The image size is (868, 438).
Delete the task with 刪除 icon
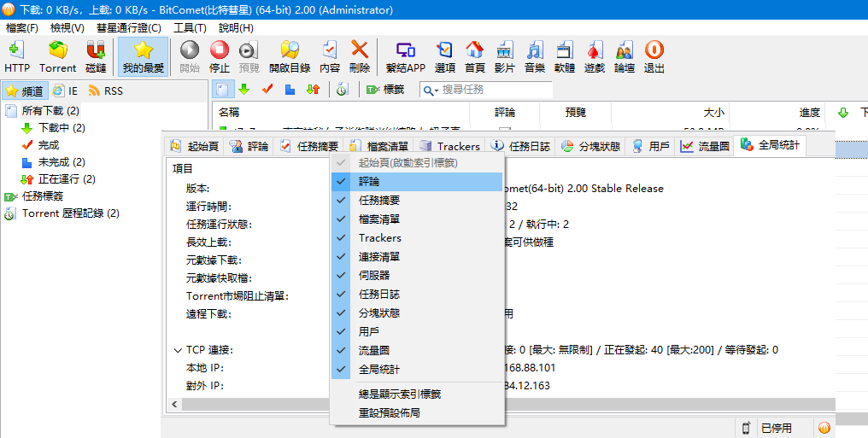pyautogui.click(x=360, y=56)
